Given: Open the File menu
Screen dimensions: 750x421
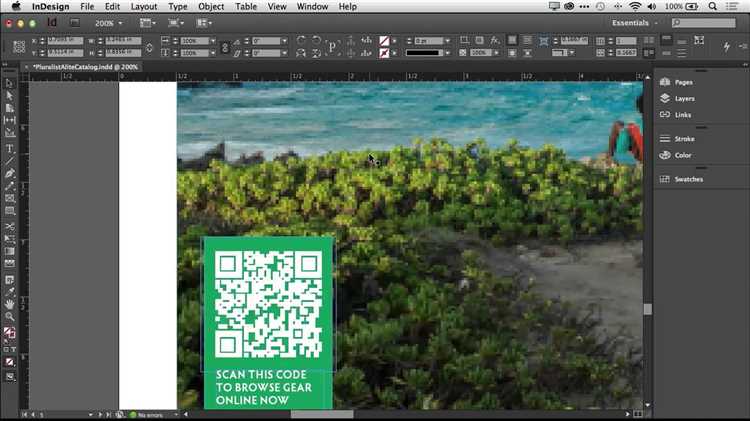Looking at the screenshot, I should coord(87,7).
